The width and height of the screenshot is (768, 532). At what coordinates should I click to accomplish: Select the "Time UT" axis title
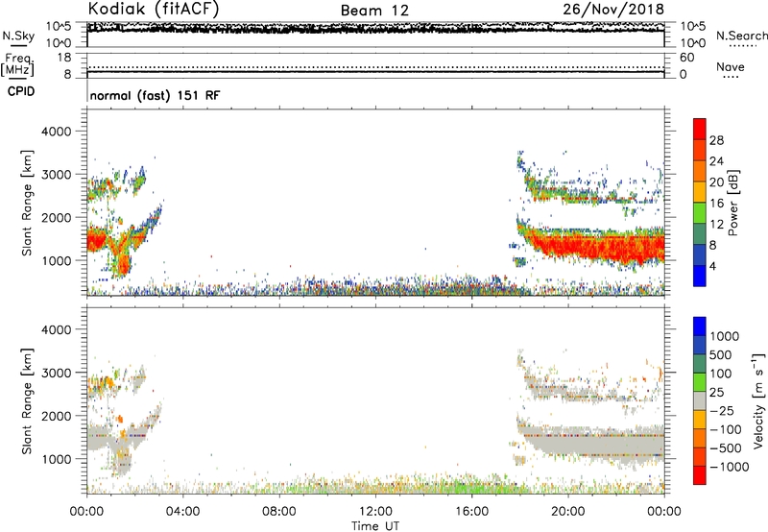(x=375, y=526)
